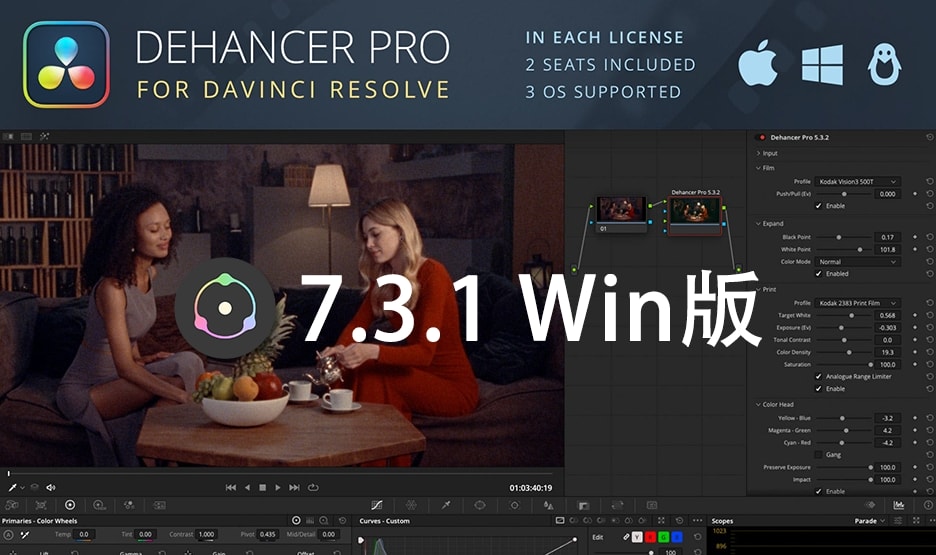Viewport: 936px width, 555px height.
Task: Uncheck the Print section Enable checkbox
Action: coord(818,388)
